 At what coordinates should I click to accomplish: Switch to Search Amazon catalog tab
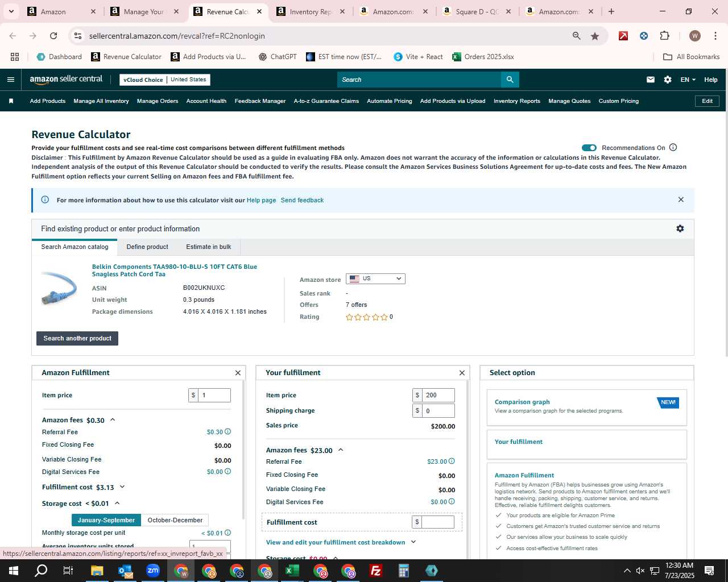(75, 247)
